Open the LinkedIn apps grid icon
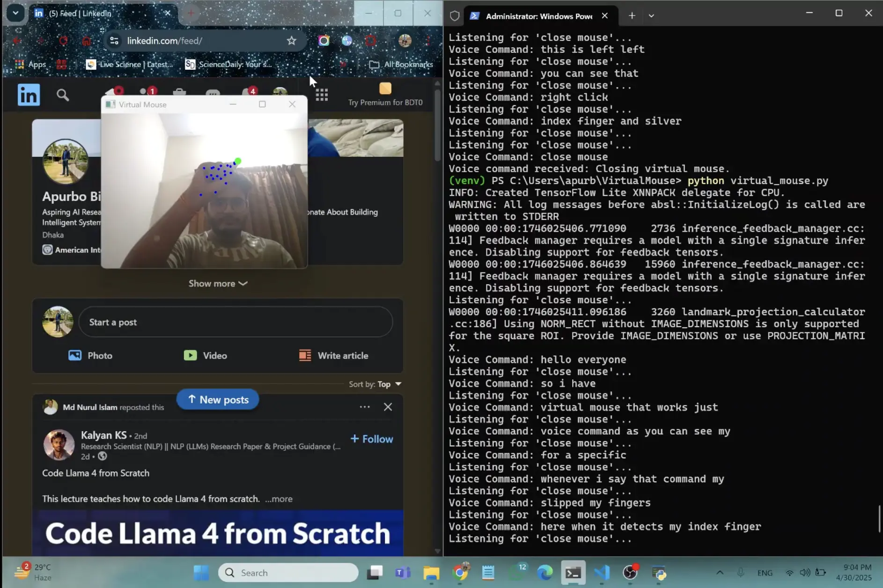Viewport: 883px width, 588px height. point(322,95)
